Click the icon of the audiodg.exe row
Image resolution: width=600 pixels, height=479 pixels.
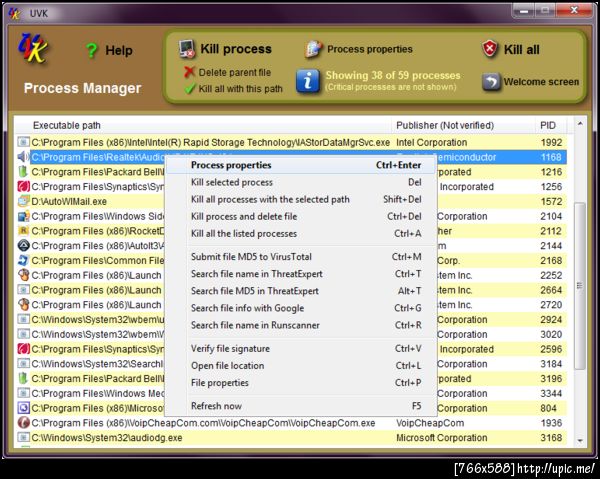23,438
